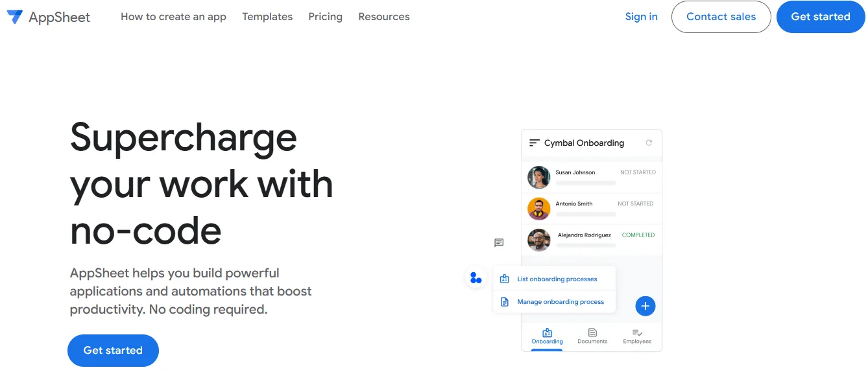
Task: Click the AppSheet logo icon
Action: (x=14, y=17)
